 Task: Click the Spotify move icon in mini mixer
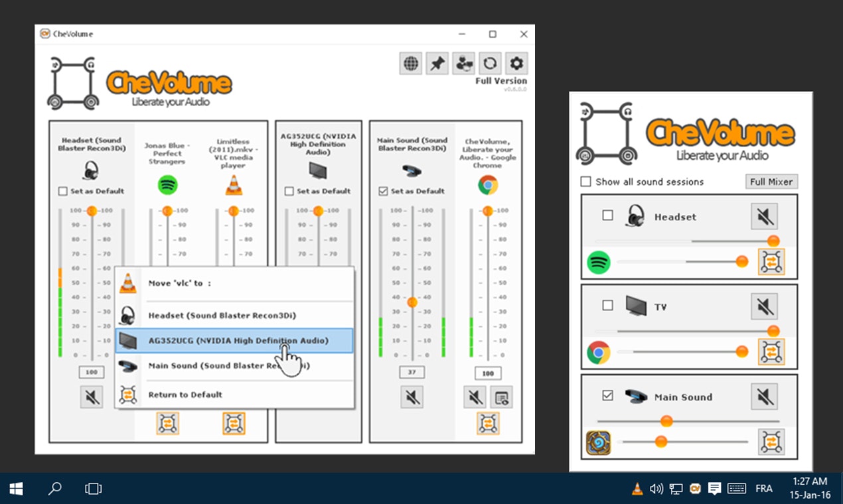tap(771, 262)
